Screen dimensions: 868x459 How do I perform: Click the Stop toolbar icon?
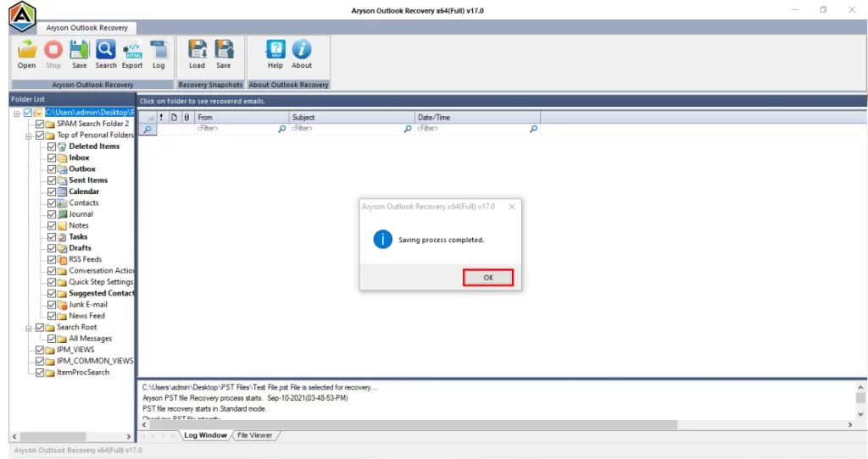coord(53,50)
